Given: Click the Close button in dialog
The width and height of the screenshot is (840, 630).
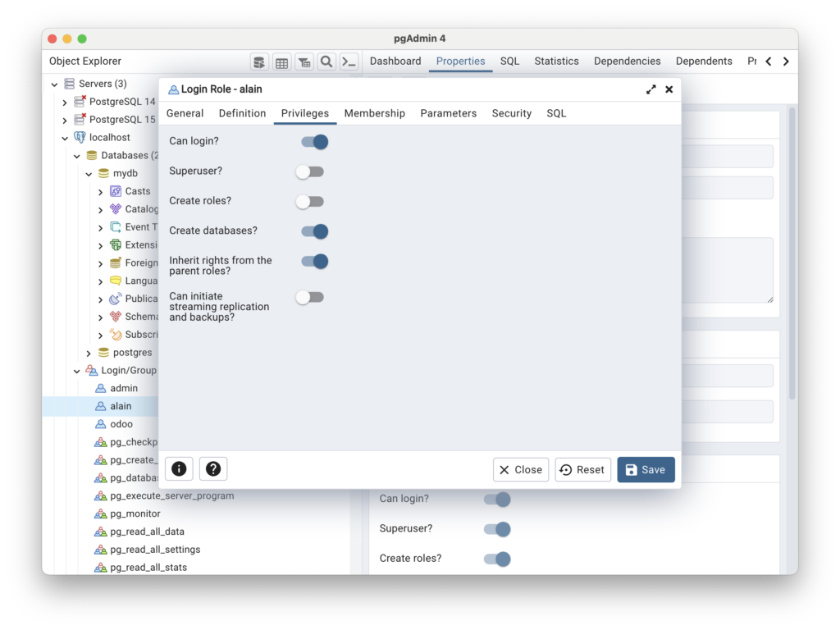Looking at the screenshot, I should point(521,470).
